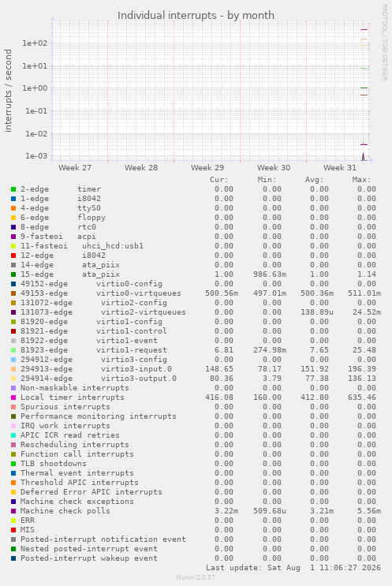Click the RRDTOOL / TOBI OETIKER watermark
Image resolution: width=392 pixels, height=586 pixels.
pos(385,43)
